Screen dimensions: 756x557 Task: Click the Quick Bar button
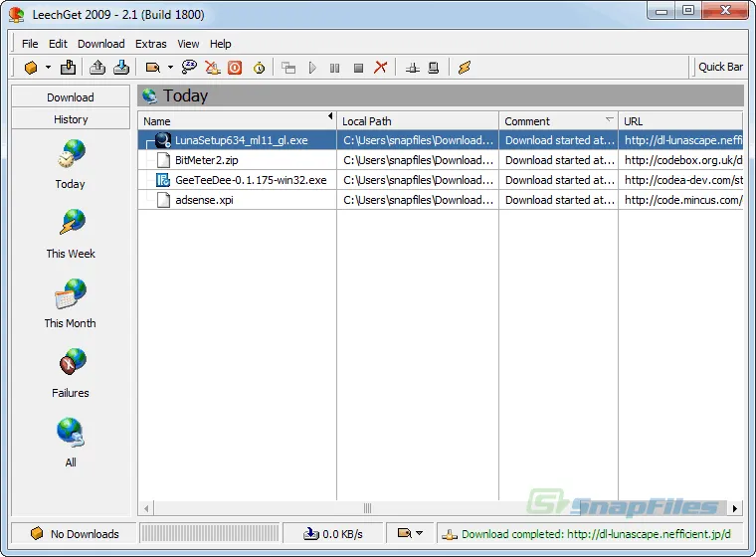(720, 67)
